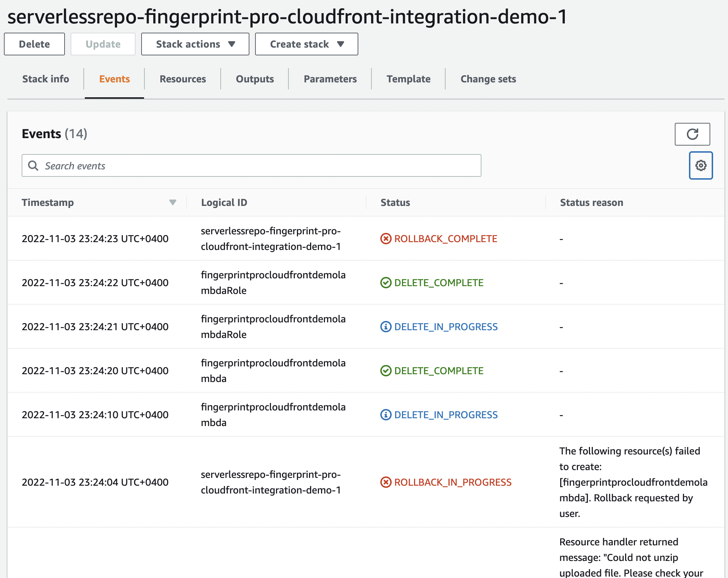Open event table settings gear icon
The width and height of the screenshot is (728, 578).
coord(701,165)
